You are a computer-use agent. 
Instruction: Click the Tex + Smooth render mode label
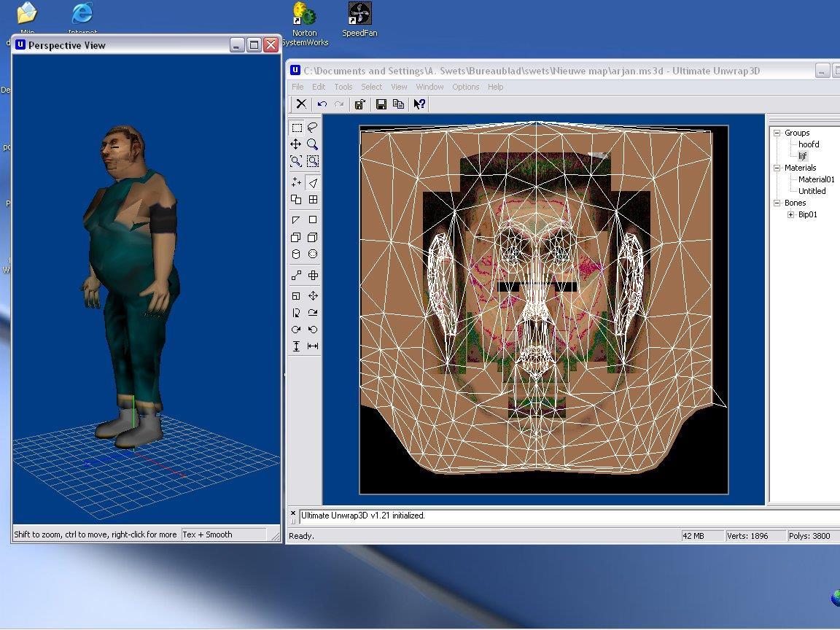click(207, 534)
